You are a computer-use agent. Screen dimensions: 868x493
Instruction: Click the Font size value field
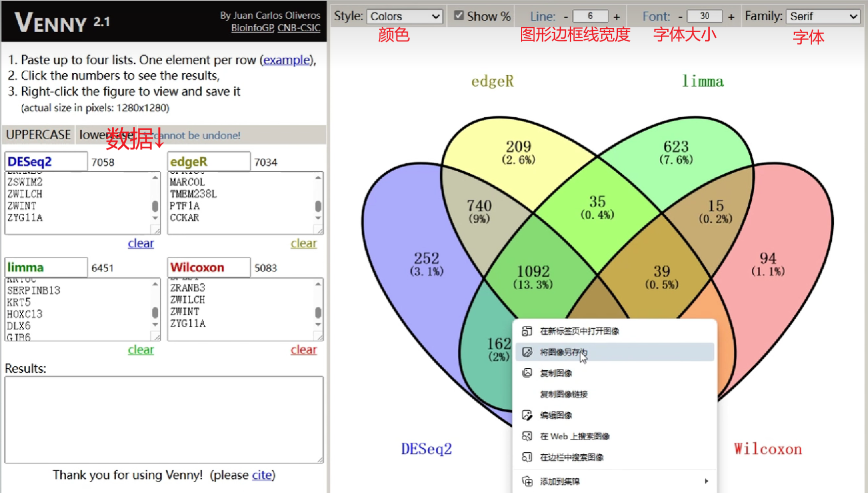point(704,16)
